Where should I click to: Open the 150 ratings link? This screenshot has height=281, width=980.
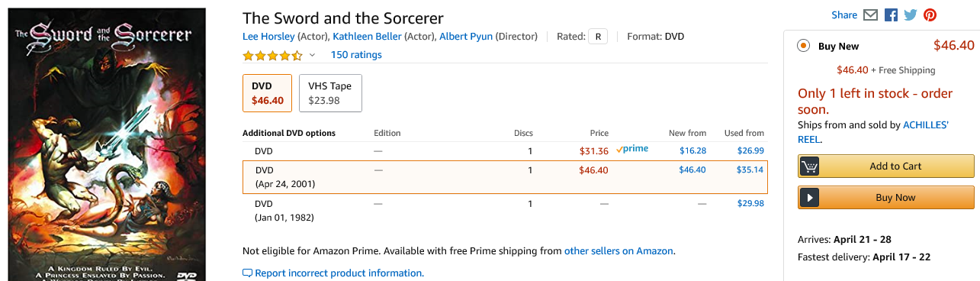coord(356,55)
